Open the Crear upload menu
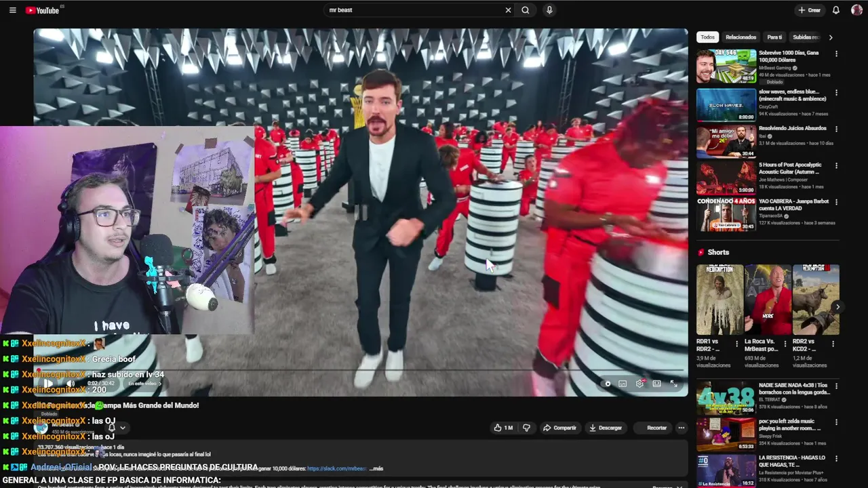 810,10
